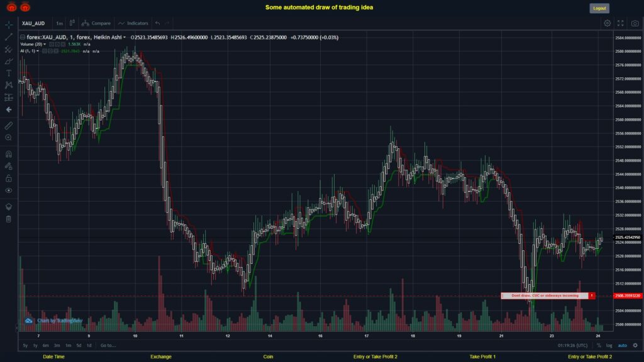
Task: Enter fullscreen mode with the expand icon
Action: tap(621, 23)
